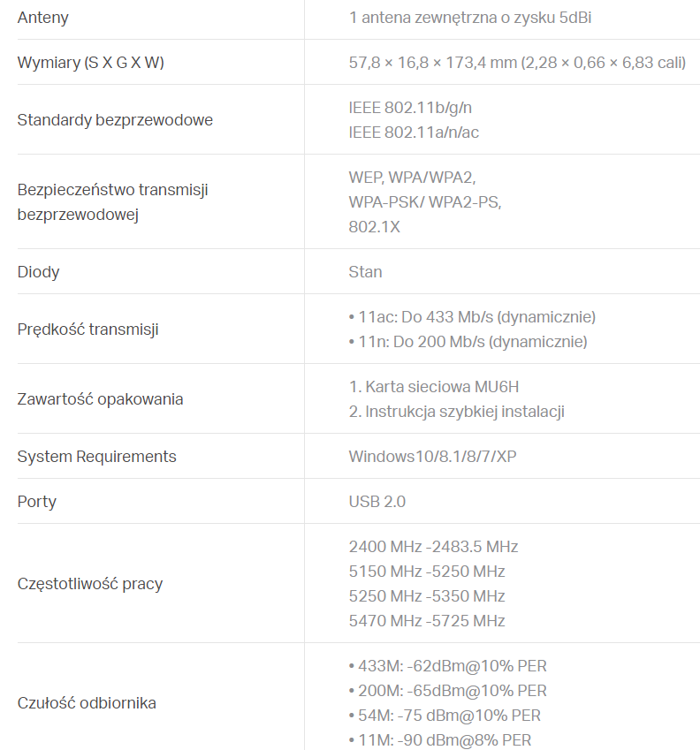Click the Bezpieczeństwo transmisji bezprzewodowej label
Viewport: 700px width, 750px height.
point(113,201)
